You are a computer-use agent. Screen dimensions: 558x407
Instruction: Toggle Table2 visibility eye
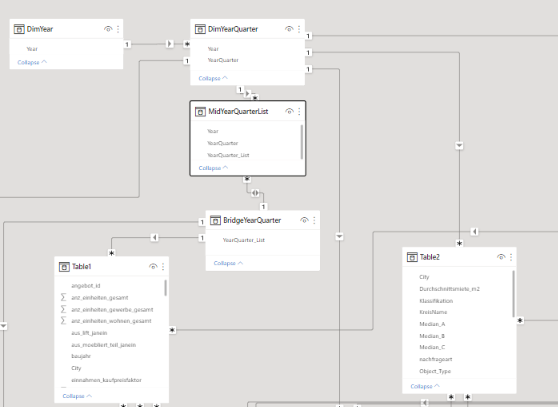point(501,257)
